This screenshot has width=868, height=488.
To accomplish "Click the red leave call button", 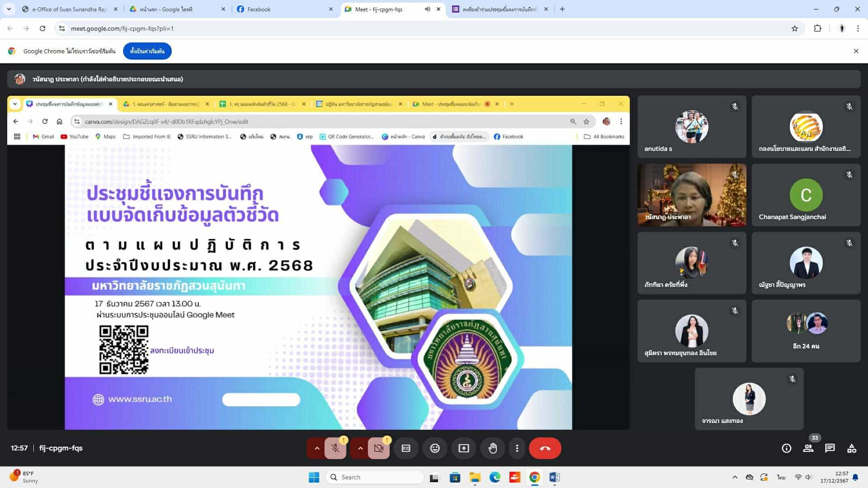I will (545, 448).
